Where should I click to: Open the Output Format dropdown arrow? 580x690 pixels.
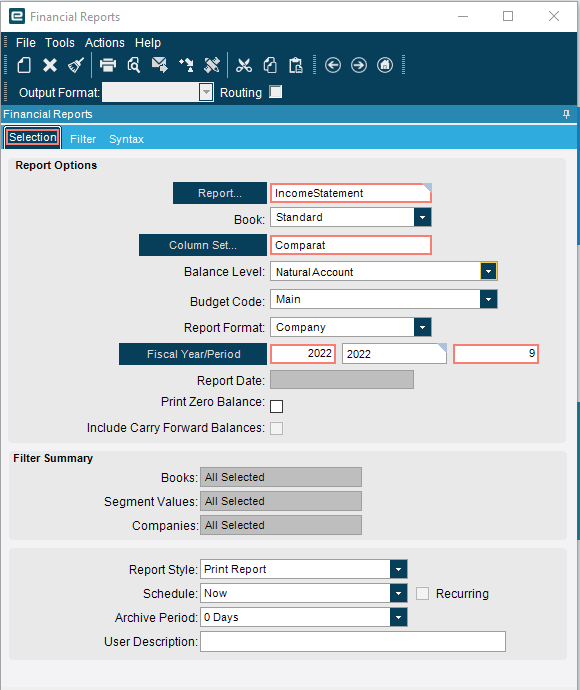pos(206,92)
